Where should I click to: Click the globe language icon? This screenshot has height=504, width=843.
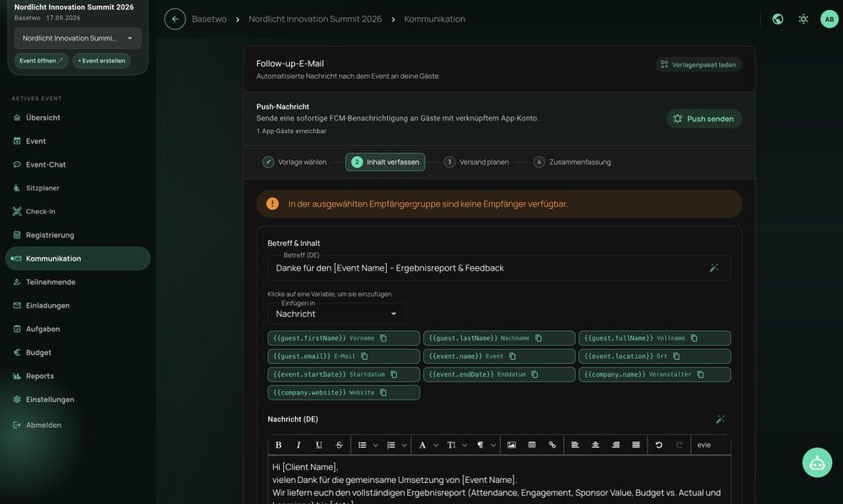coord(777,19)
